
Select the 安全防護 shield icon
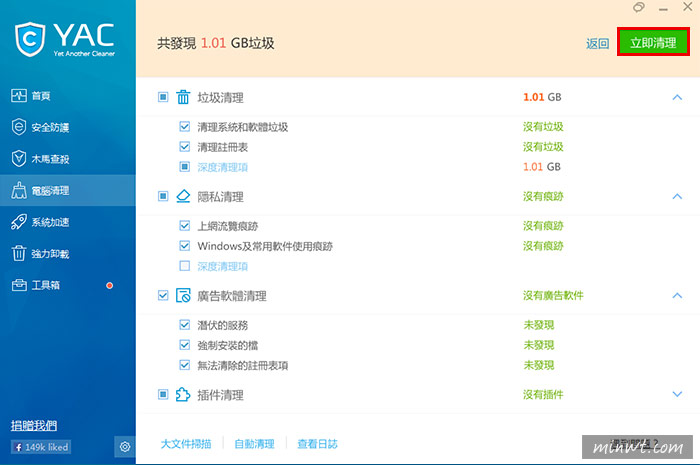pyautogui.click(x=19, y=127)
